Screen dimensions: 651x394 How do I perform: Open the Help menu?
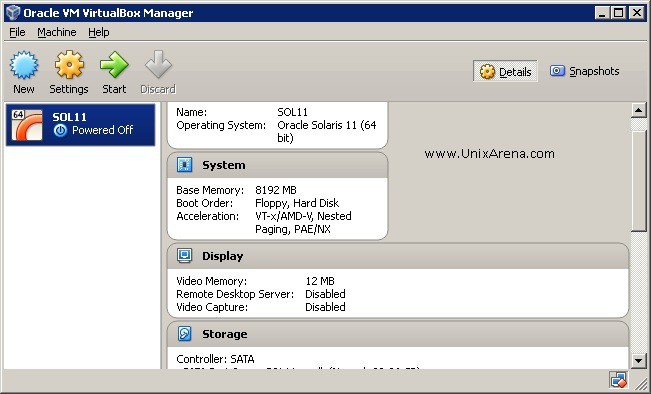coord(99,32)
